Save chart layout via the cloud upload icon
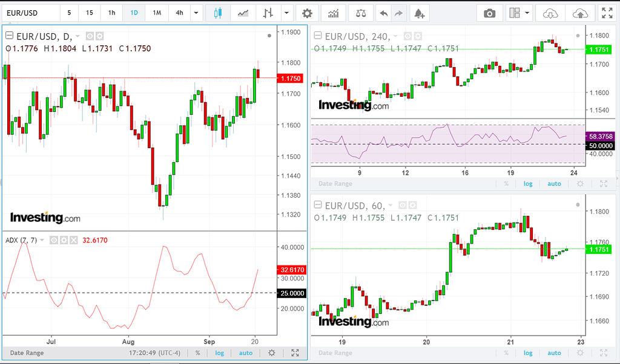 click(x=580, y=13)
